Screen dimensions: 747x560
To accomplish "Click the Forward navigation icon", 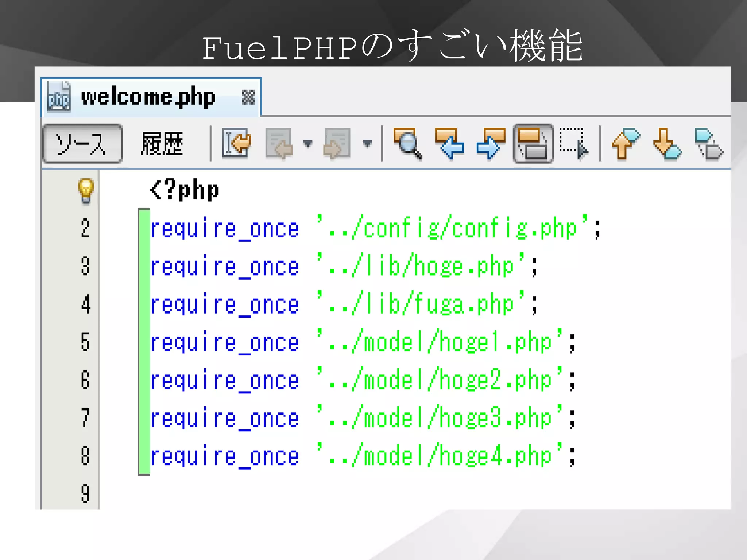I will point(337,143).
